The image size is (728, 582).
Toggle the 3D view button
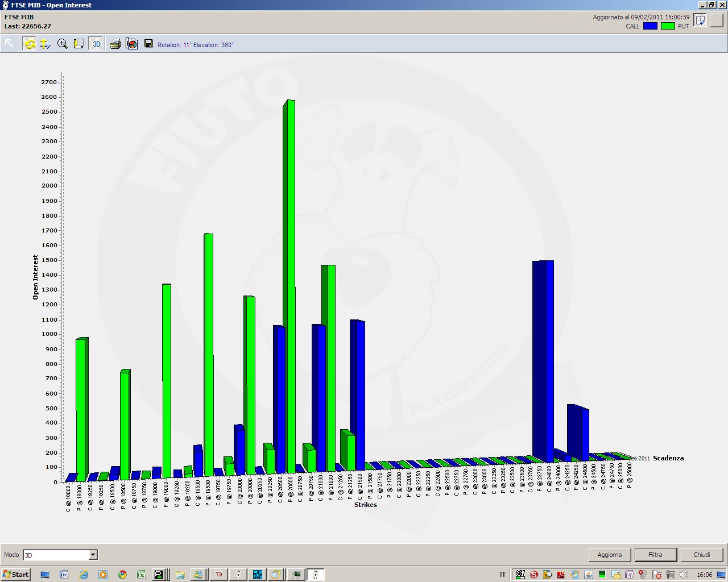point(96,44)
